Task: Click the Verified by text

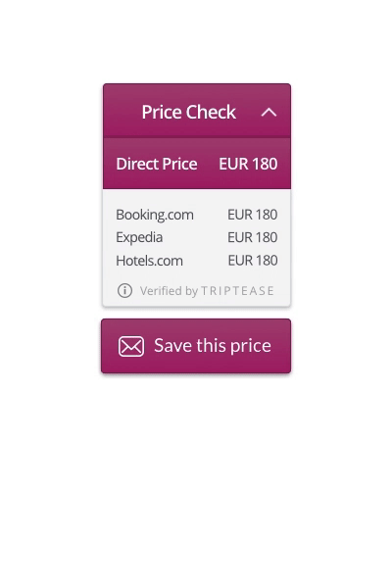Action: coord(169,291)
